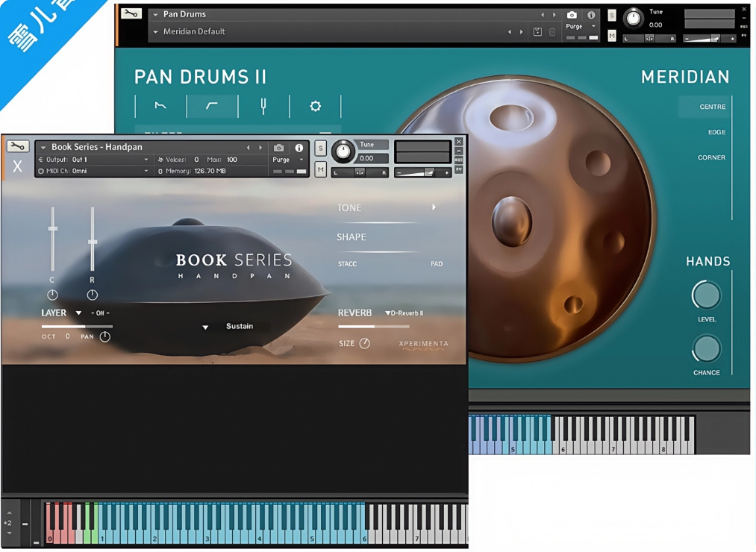The height and width of the screenshot is (552, 756).
Task: Show info icon in Book Series header
Action: [299, 148]
